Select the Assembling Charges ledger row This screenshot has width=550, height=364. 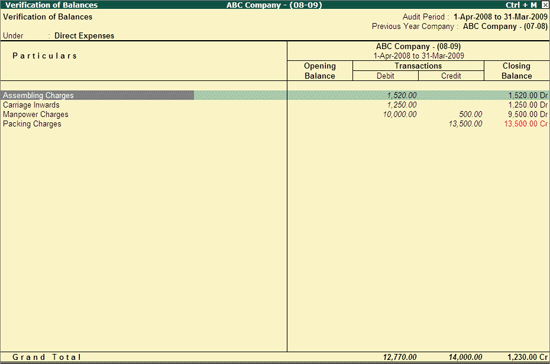point(275,95)
